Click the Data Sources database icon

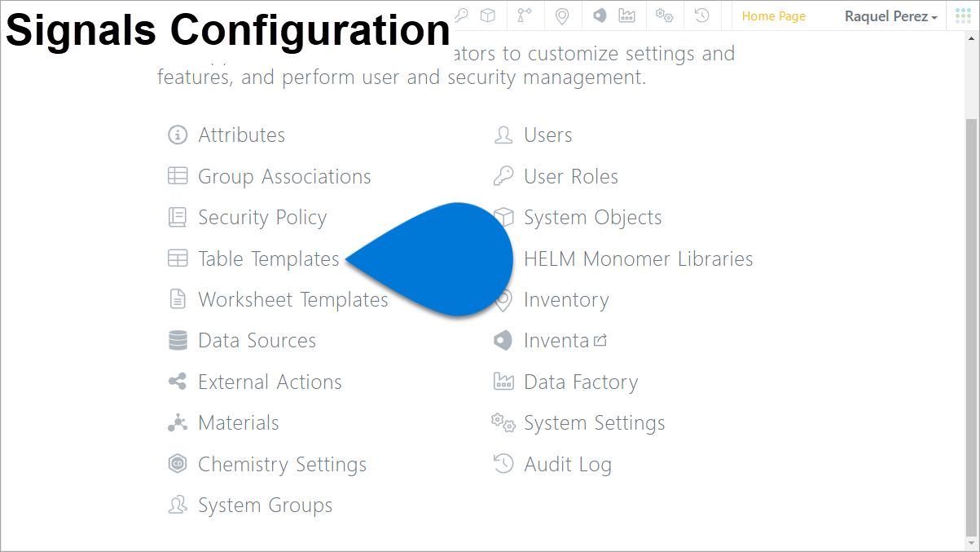pos(178,340)
